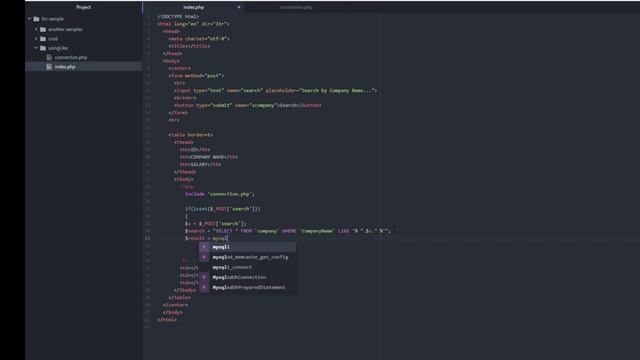Choose the mysqli_connect suggestion
Viewport: 640px width, 360px height.
[247, 267]
